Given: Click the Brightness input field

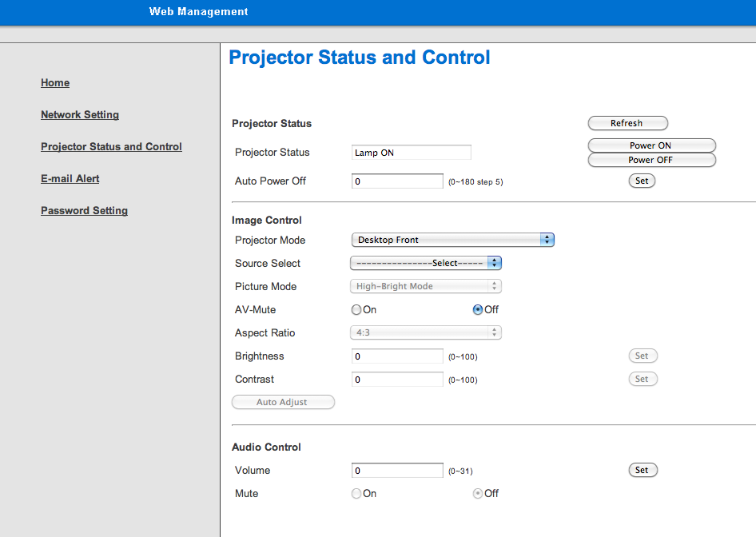Looking at the screenshot, I should click(x=397, y=356).
